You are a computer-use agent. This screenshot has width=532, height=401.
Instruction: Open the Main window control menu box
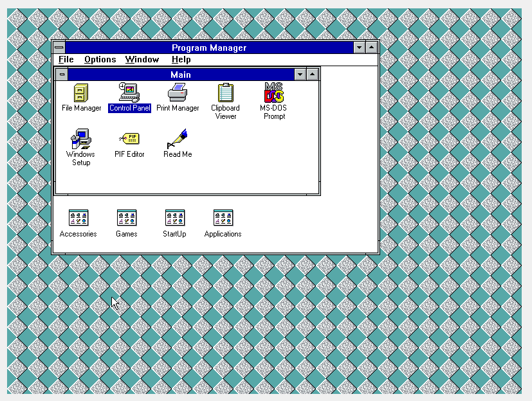click(62, 75)
